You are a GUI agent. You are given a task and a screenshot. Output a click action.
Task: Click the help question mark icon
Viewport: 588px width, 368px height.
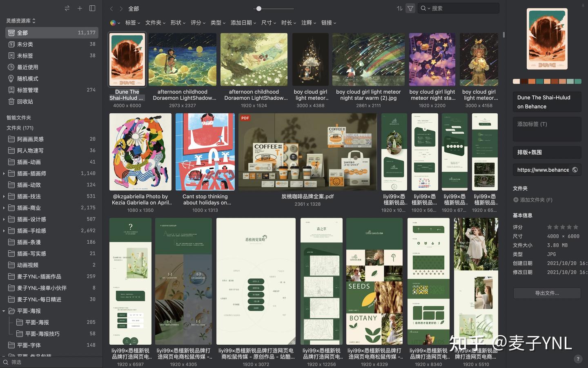[x=577, y=359]
